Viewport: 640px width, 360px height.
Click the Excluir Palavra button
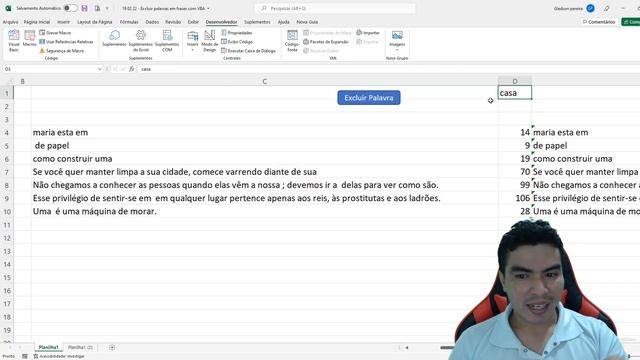[369, 98]
